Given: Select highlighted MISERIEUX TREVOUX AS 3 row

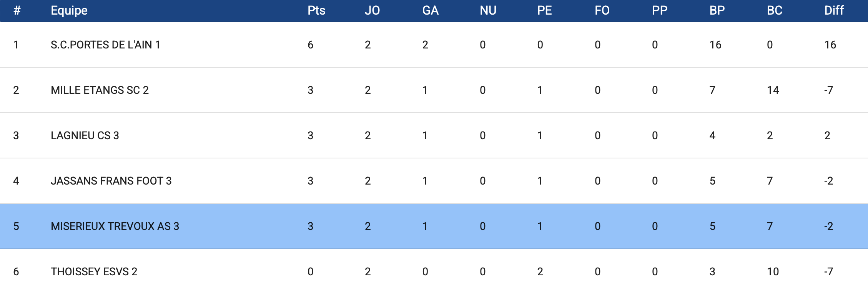Looking at the screenshot, I should (115, 226).
